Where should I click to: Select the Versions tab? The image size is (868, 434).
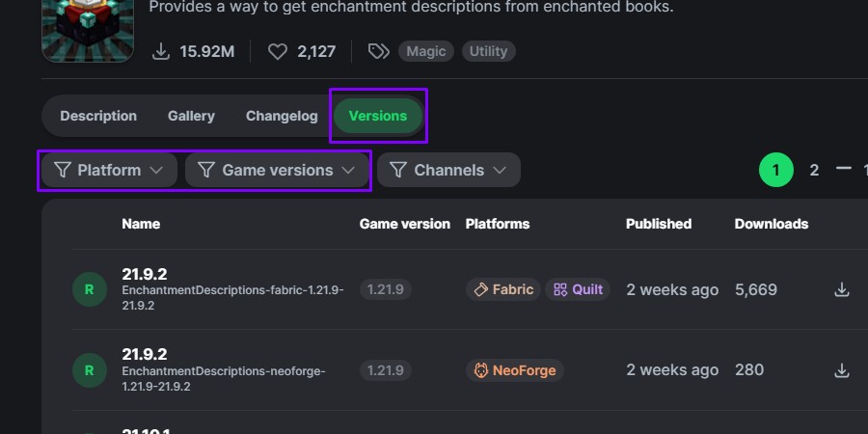click(x=378, y=116)
